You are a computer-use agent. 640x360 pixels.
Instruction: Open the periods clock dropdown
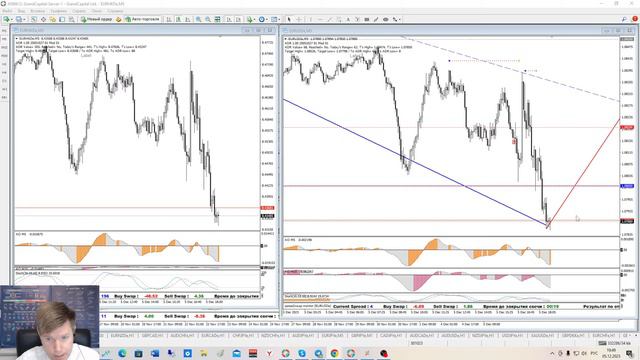(262, 19)
